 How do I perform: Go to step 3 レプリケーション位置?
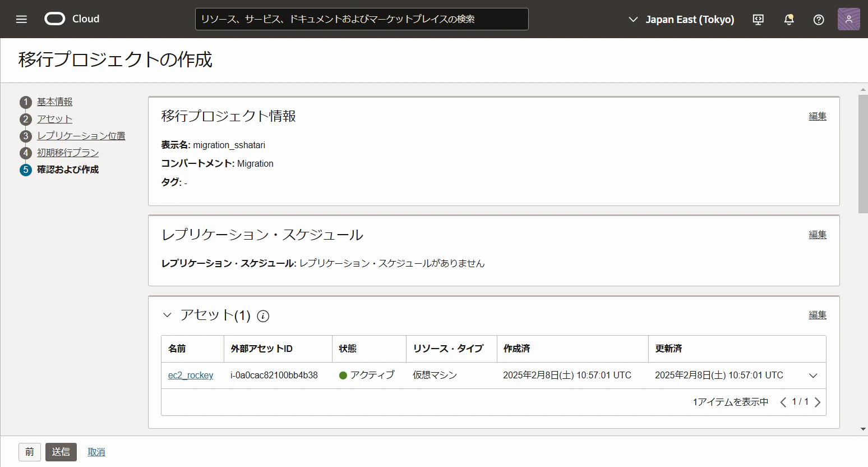point(81,136)
